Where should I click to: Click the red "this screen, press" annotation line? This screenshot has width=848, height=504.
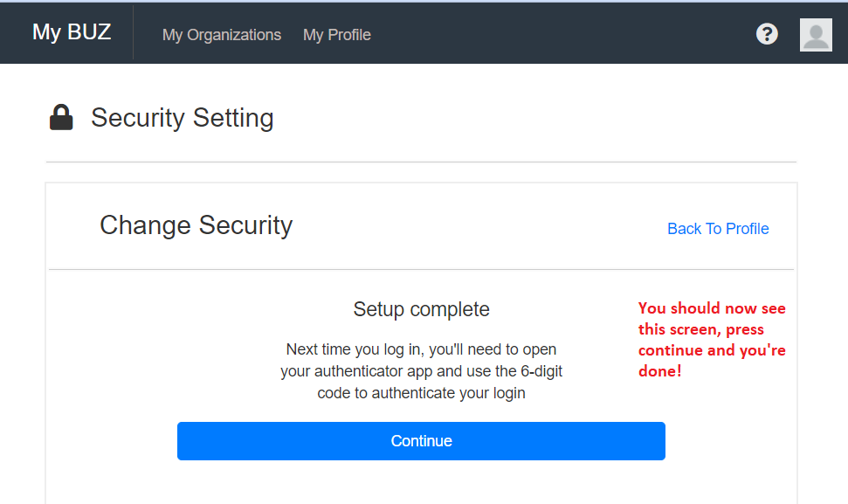pyautogui.click(x=700, y=329)
